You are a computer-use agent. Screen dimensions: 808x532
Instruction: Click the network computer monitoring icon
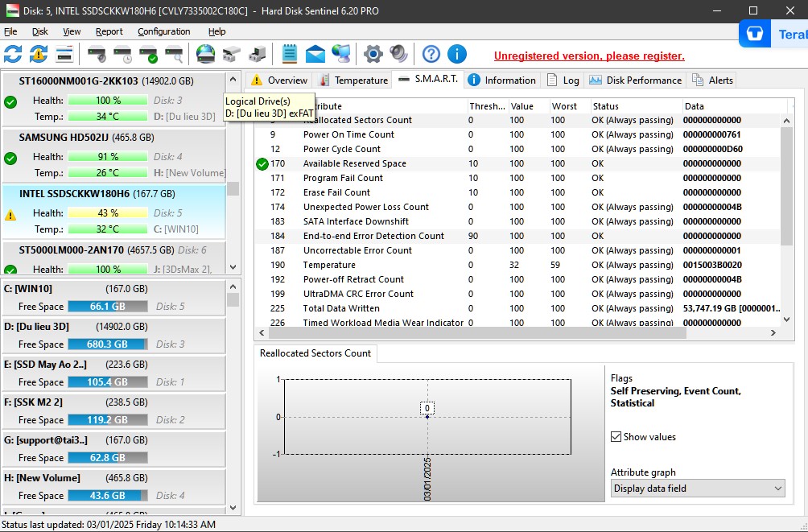point(340,56)
